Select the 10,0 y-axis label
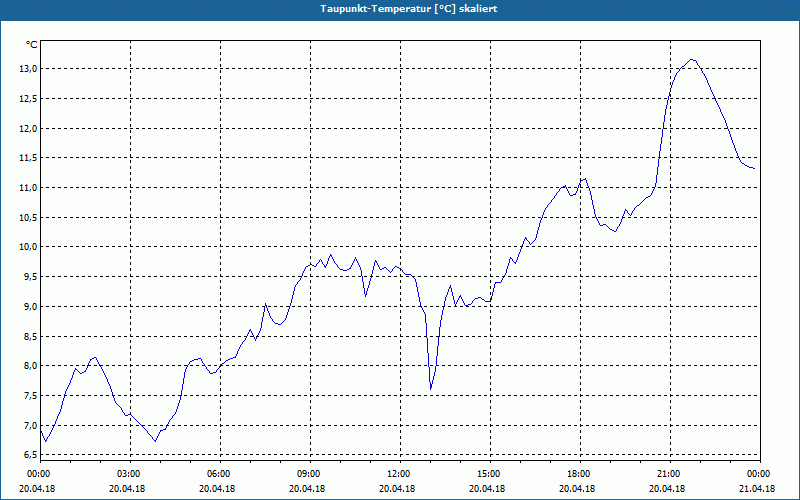This screenshot has width=800, height=500. 29,247
